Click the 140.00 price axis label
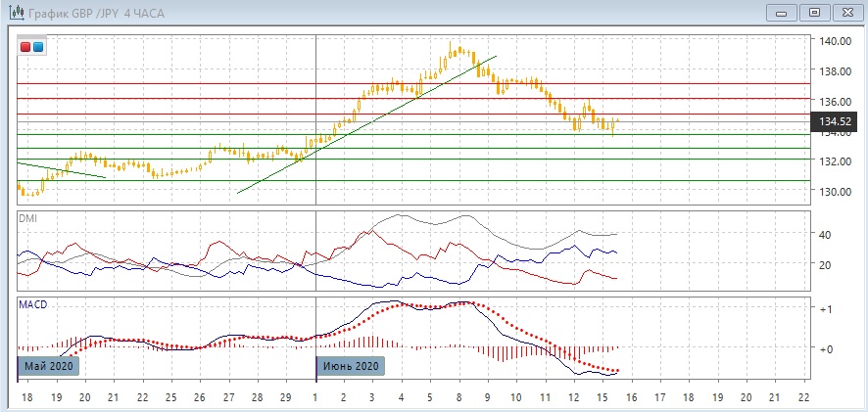 click(836, 41)
